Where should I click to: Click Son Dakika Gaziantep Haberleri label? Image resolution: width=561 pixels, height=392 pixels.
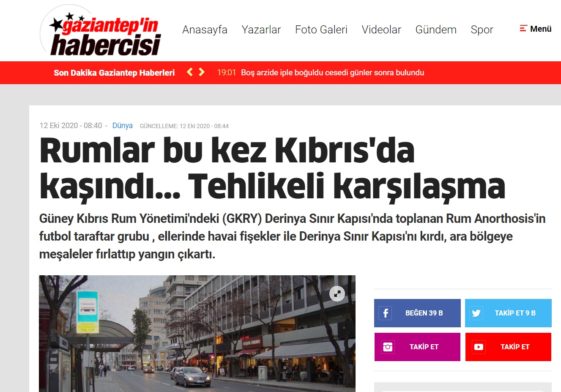tap(114, 73)
